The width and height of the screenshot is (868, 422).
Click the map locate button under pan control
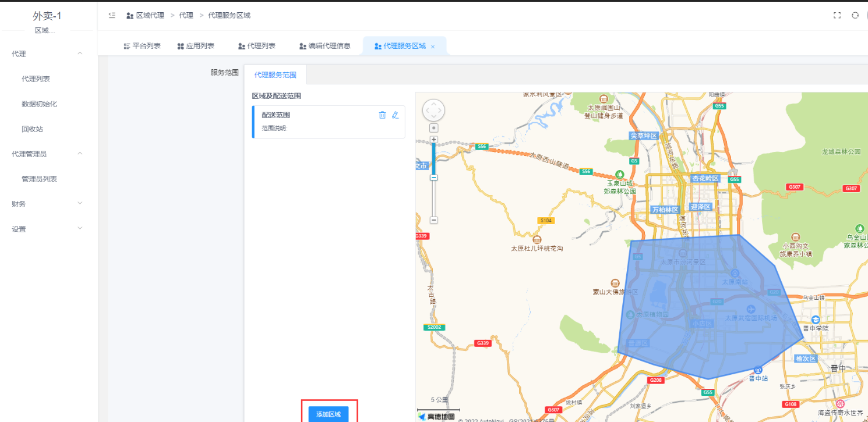click(433, 127)
